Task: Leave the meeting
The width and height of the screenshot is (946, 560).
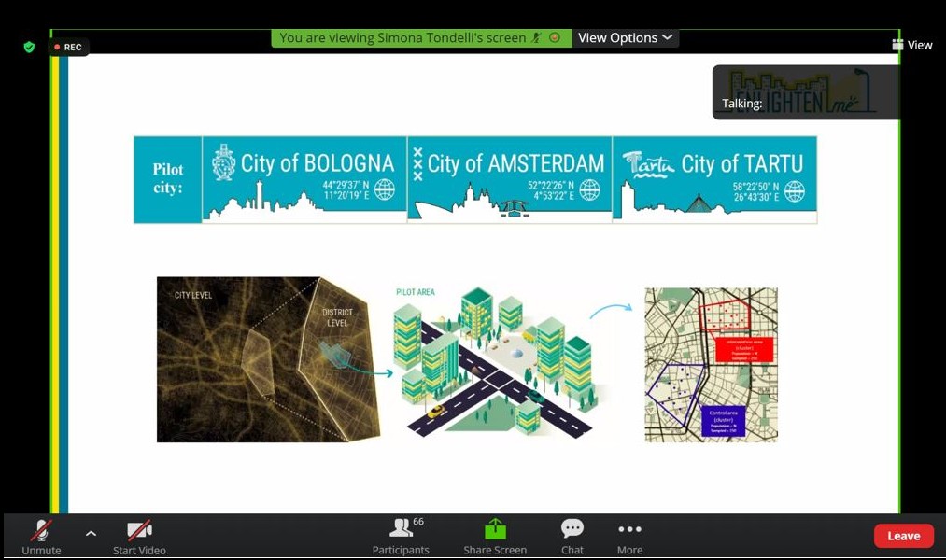Action: (x=903, y=536)
